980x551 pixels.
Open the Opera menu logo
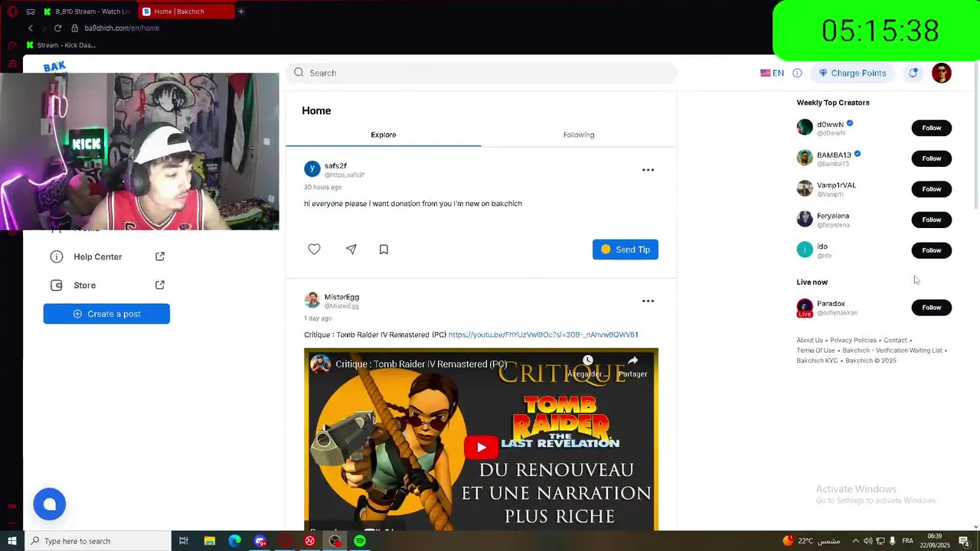click(x=12, y=11)
